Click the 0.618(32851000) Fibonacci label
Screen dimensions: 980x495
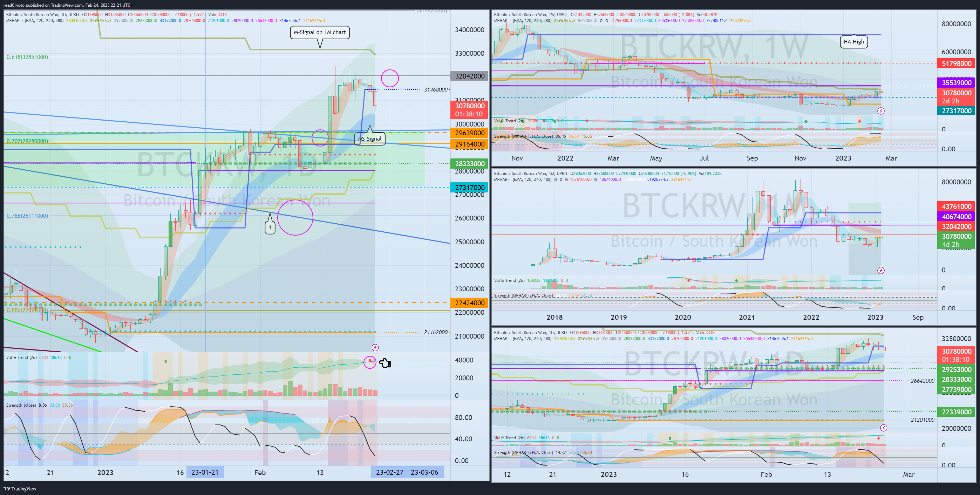click(x=27, y=57)
